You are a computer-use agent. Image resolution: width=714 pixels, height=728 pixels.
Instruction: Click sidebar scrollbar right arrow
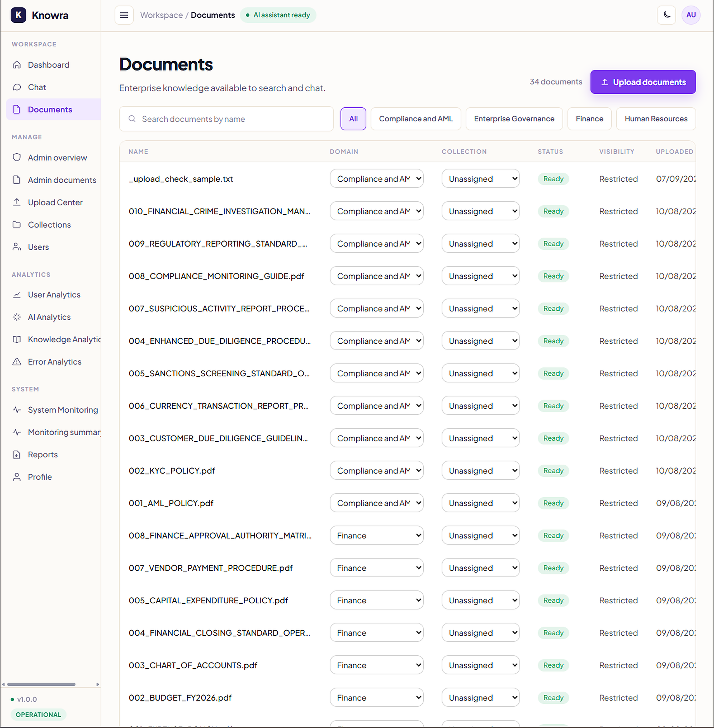(98, 684)
